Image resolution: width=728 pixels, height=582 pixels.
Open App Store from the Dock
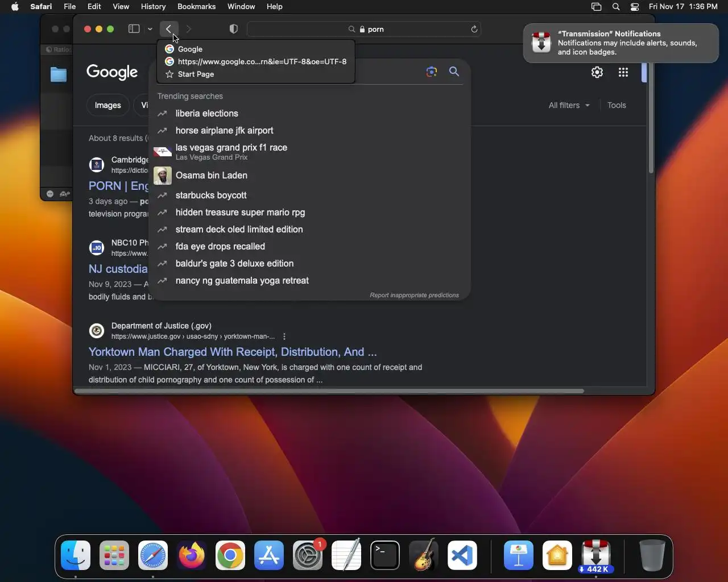(x=269, y=555)
